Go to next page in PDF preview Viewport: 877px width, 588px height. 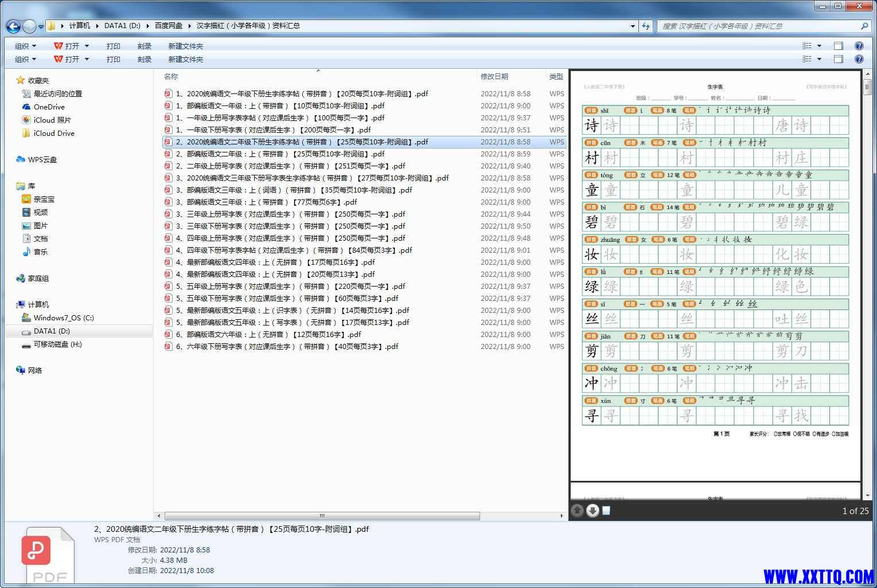(593, 510)
